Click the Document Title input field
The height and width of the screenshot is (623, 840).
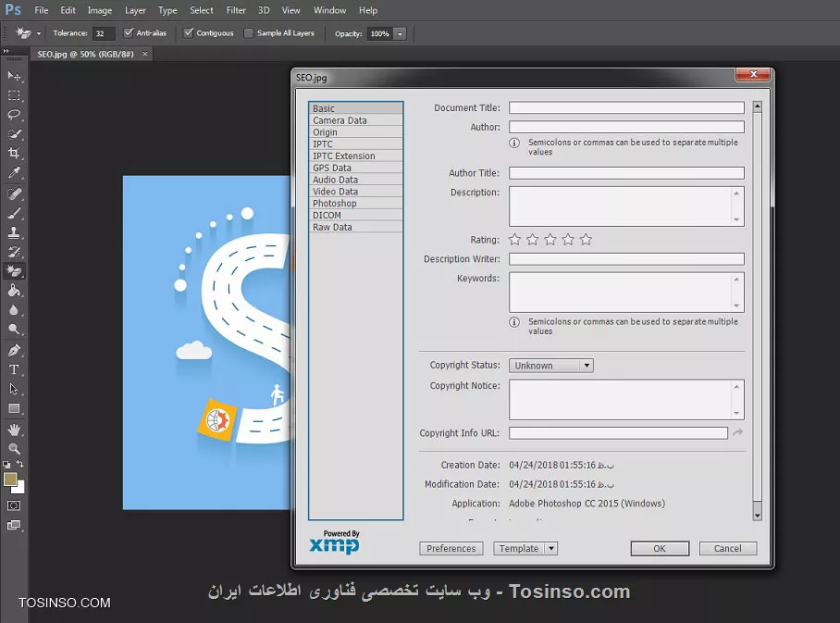[x=626, y=107]
